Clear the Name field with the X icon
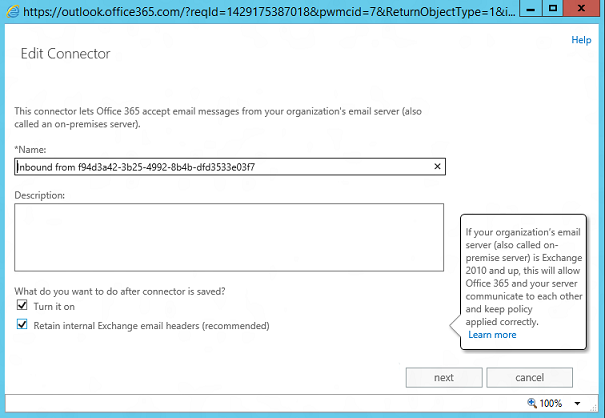 pos(437,166)
